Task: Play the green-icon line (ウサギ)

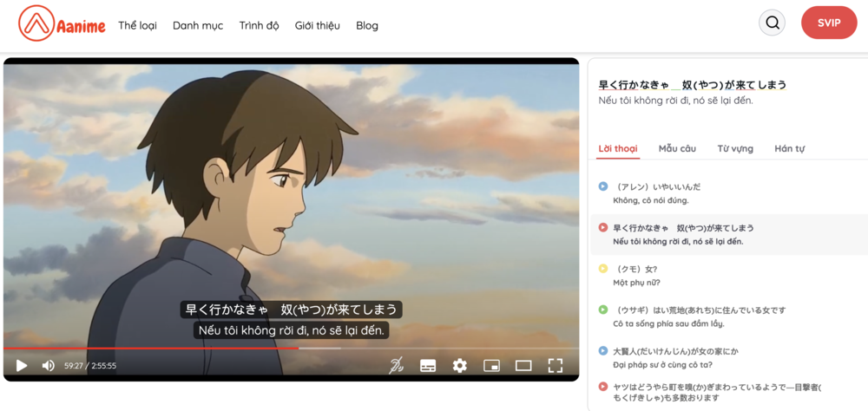Action: coord(603,310)
